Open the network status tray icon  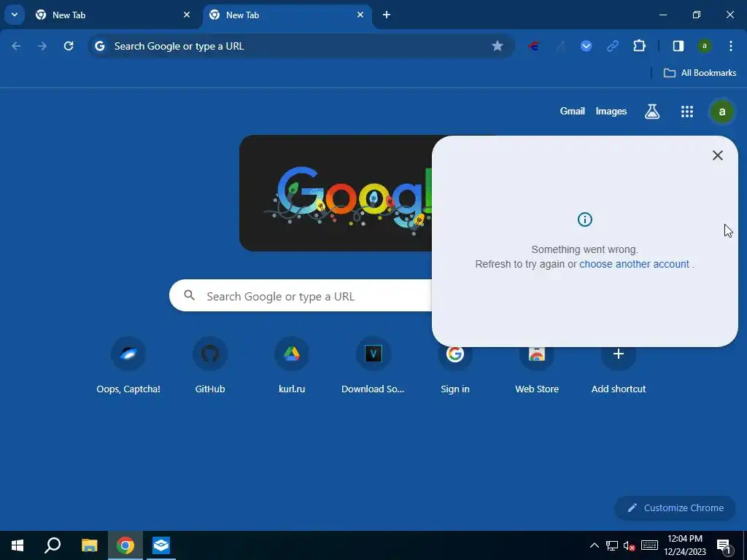click(x=612, y=545)
